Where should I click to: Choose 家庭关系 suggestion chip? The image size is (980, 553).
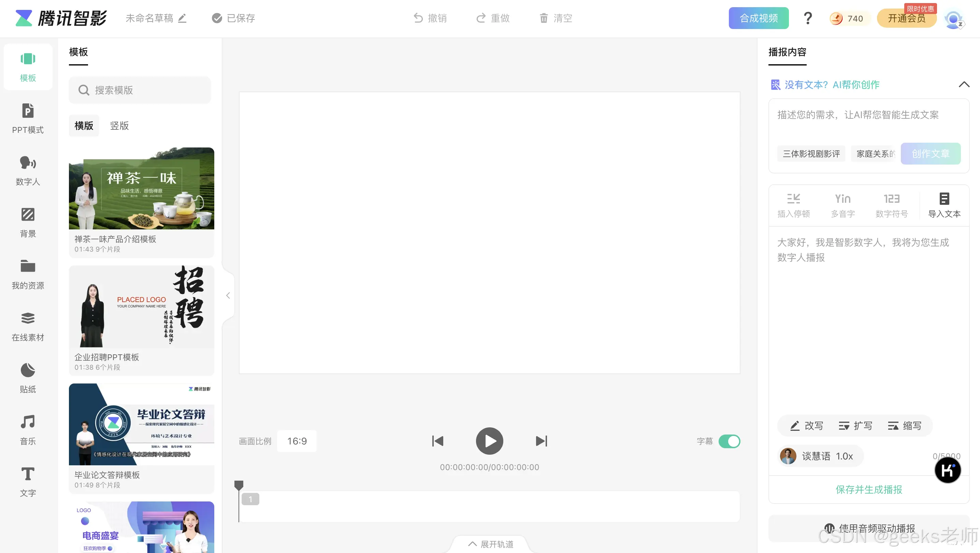tap(875, 154)
